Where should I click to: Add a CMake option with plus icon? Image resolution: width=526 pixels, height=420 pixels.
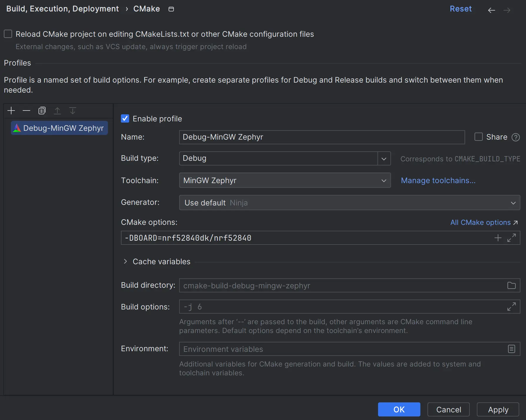click(x=498, y=238)
